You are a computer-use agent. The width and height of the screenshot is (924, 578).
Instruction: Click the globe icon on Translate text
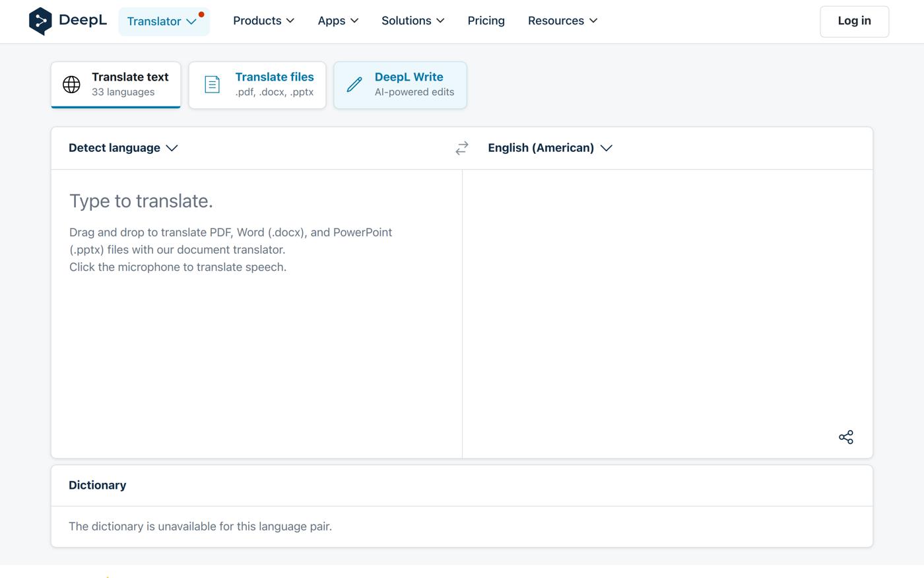coord(71,85)
